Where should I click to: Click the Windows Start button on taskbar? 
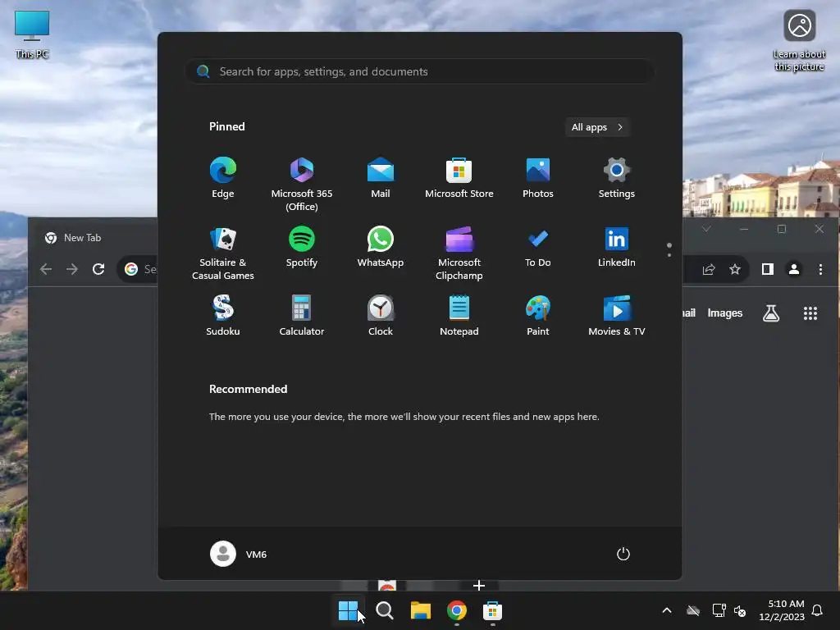click(348, 610)
